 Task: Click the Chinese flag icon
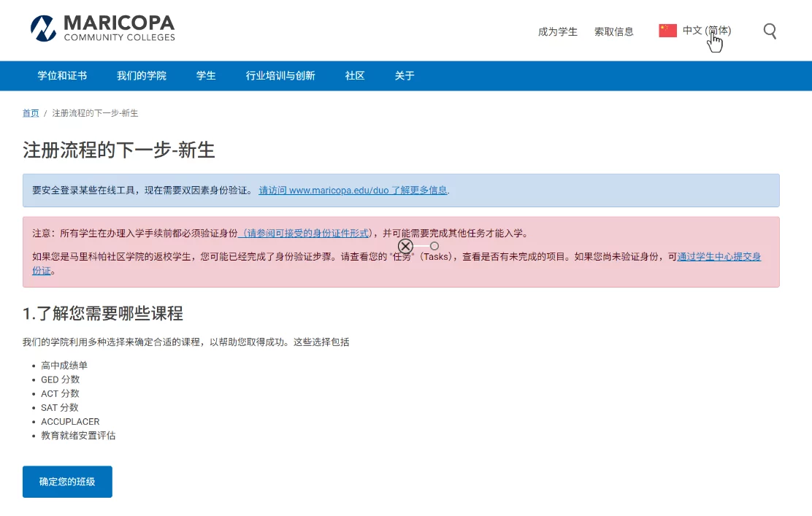pos(667,31)
